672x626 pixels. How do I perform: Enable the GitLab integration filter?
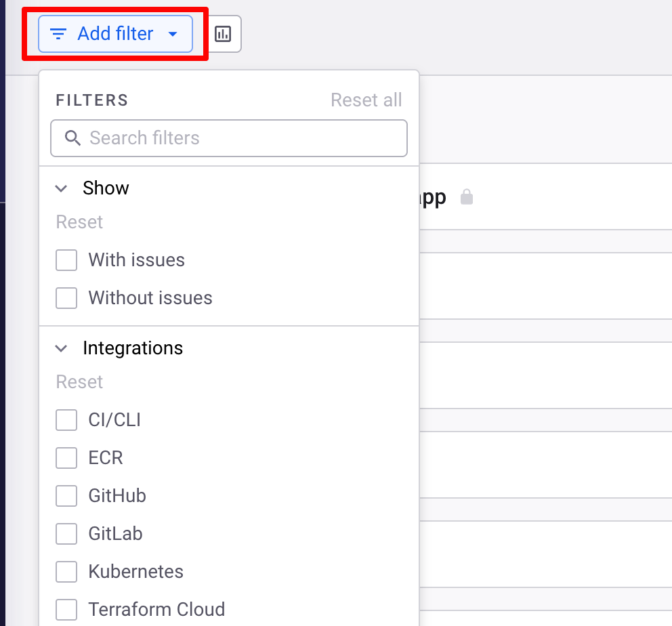click(66, 534)
